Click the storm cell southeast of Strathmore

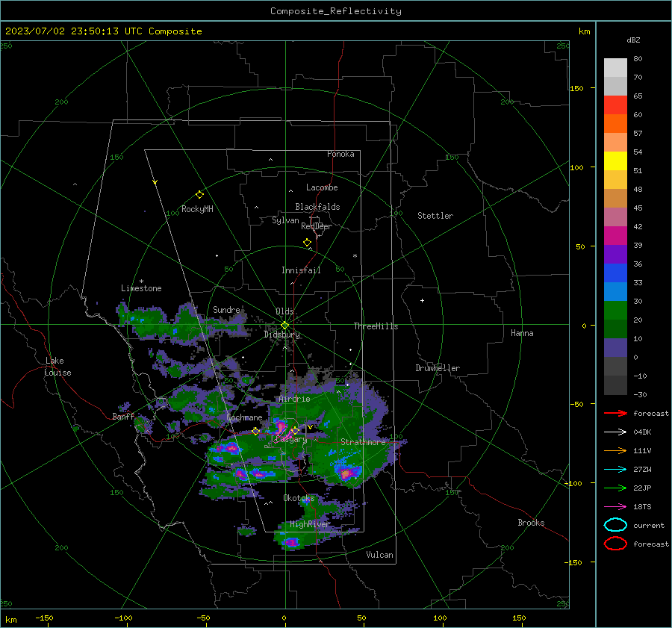click(346, 473)
